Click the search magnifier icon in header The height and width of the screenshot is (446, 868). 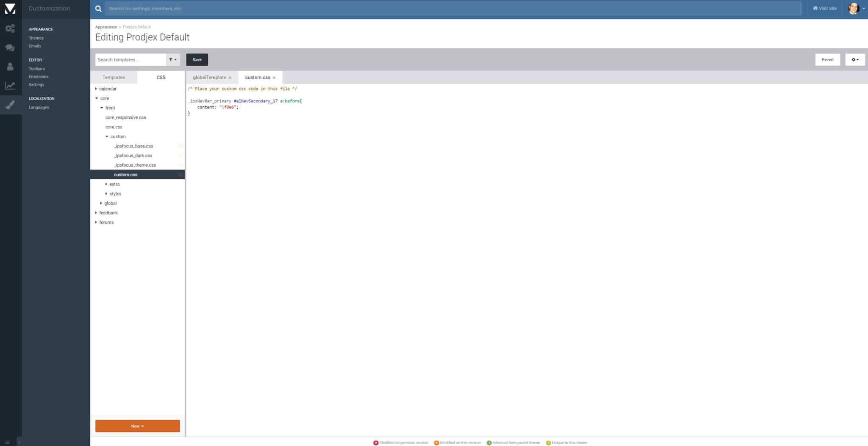(98, 8)
